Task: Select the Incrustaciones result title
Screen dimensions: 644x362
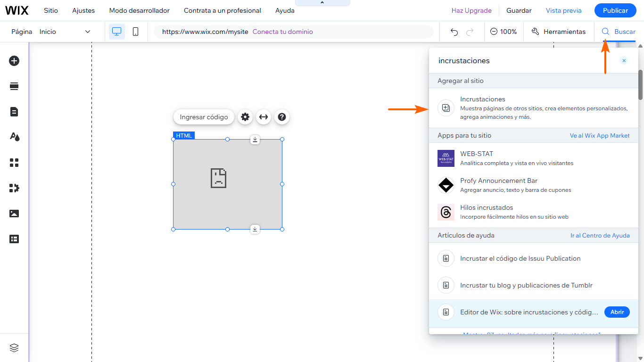Action: [483, 99]
